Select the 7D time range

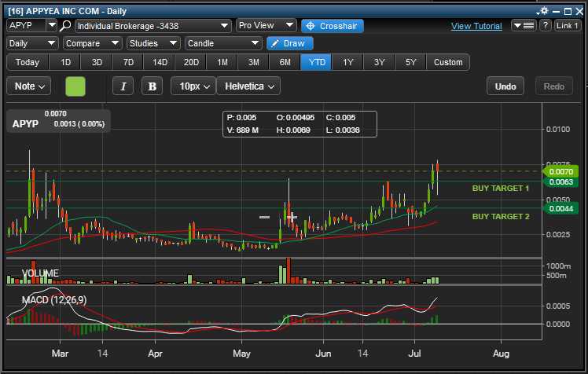click(x=128, y=62)
